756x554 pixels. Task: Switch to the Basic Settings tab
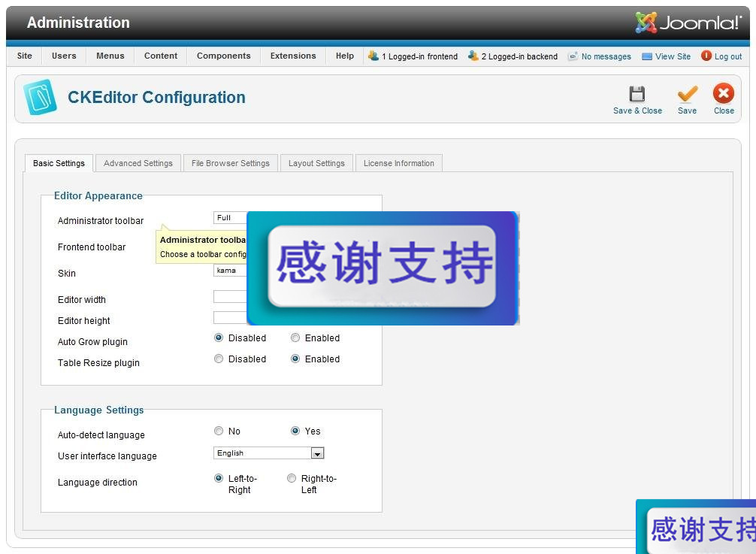(59, 163)
